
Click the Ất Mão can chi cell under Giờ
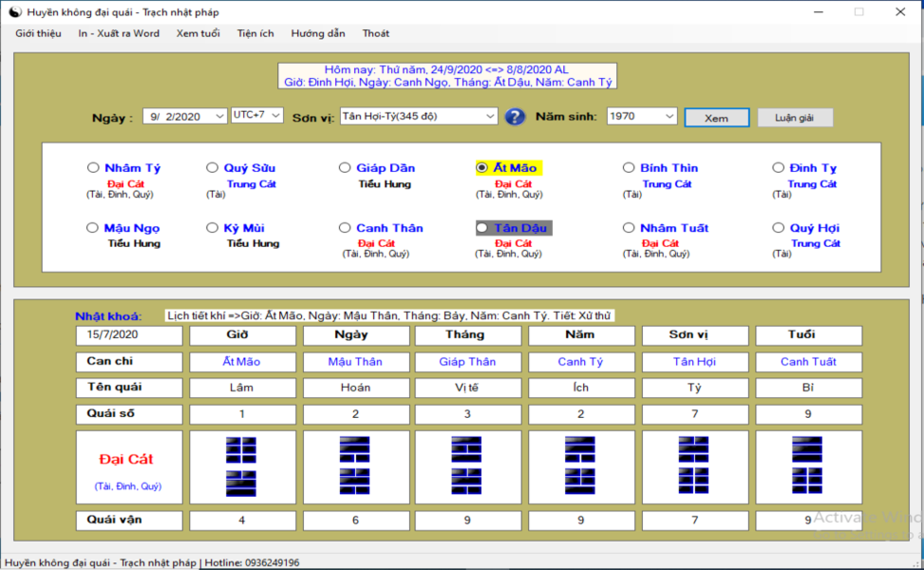242,362
